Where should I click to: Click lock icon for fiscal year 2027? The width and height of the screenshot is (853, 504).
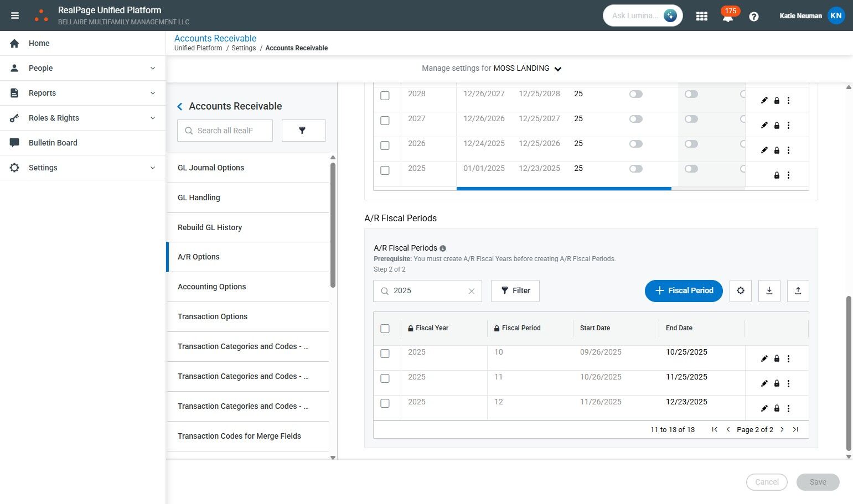tap(776, 126)
